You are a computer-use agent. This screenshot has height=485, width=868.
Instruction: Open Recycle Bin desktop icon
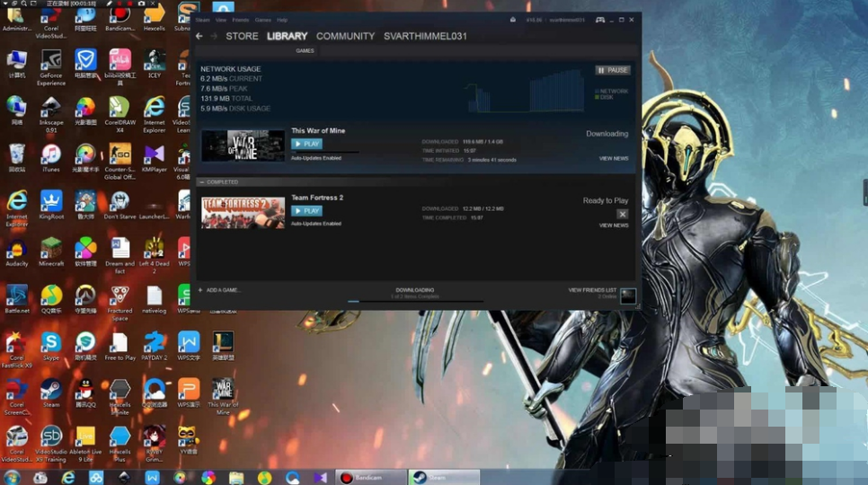[16, 158]
